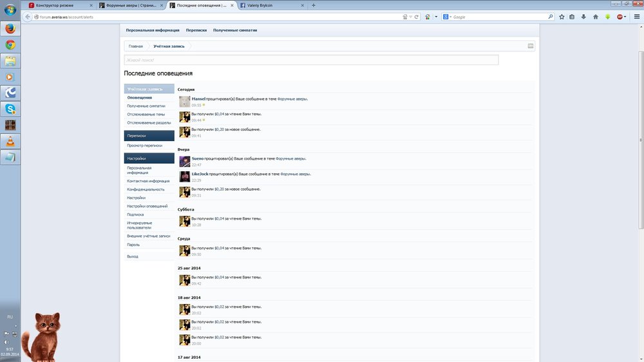This screenshot has width=644, height=362.
Task: Click the Выход logout link
Action: (133, 256)
